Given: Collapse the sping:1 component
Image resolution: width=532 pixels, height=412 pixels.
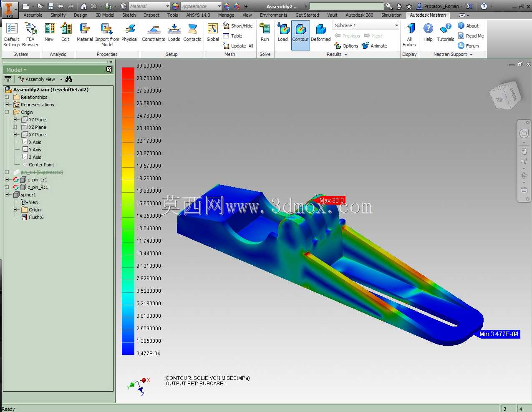Looking at the screenshot, I should click(x=7, y=195).
